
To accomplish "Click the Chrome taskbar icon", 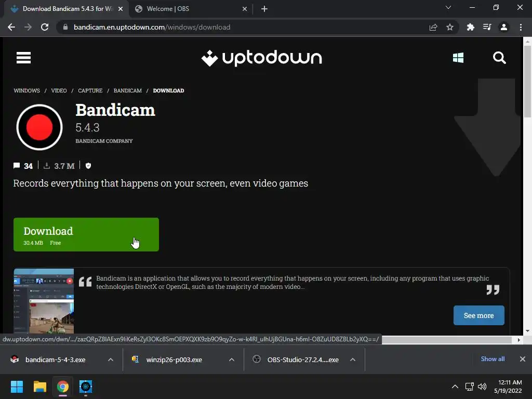I will pyautogui.click(x=62, y=387).
